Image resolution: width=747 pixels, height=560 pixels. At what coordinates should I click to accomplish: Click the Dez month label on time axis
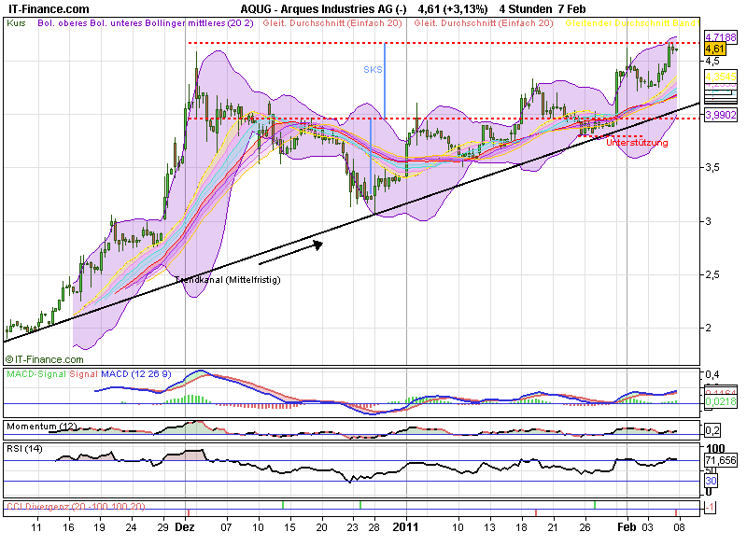click(x=184, y=527)
